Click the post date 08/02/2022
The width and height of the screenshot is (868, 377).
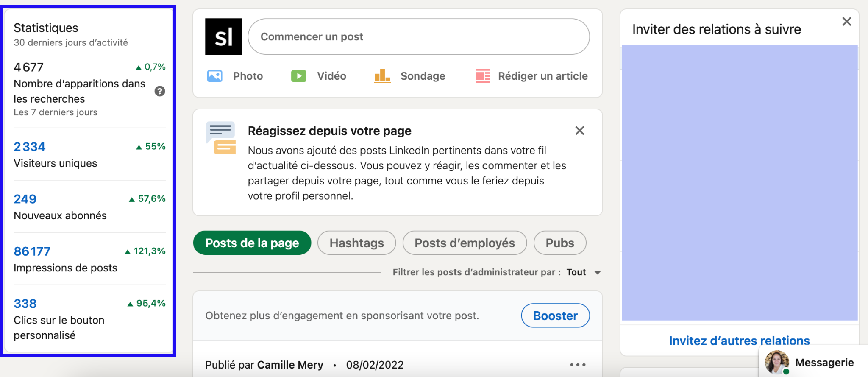[x=375, y=365]
